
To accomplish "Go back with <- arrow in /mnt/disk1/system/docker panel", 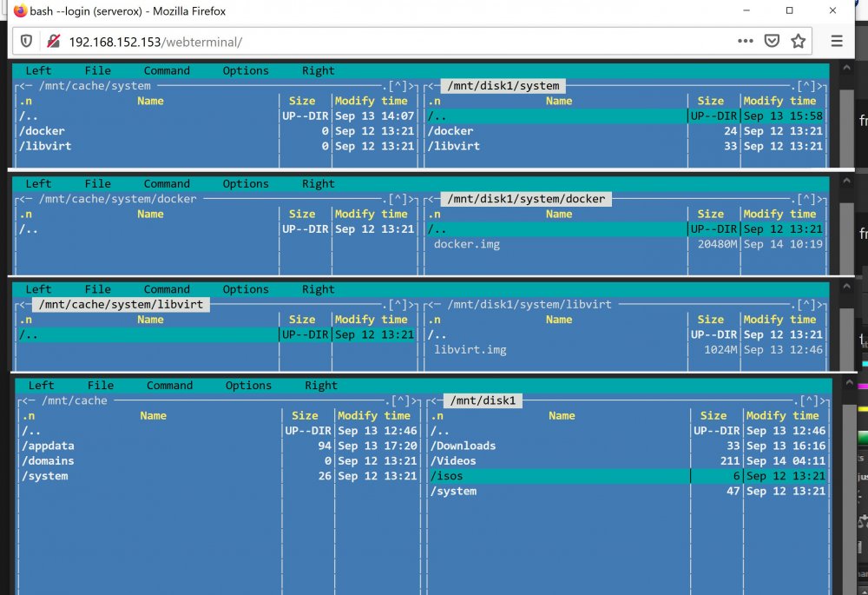I will pyautogui.click(x=433, y=199).
